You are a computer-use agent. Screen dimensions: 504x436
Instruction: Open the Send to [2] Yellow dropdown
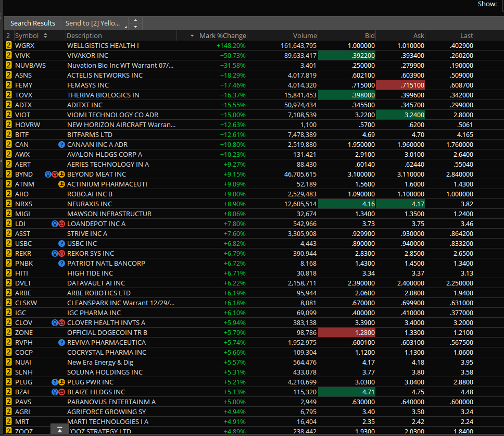(95, 23)
